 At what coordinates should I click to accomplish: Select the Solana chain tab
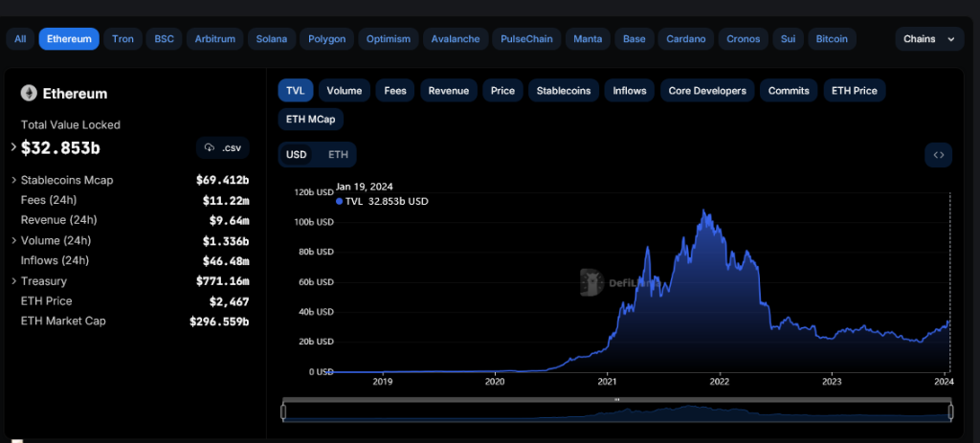(271, 39)
